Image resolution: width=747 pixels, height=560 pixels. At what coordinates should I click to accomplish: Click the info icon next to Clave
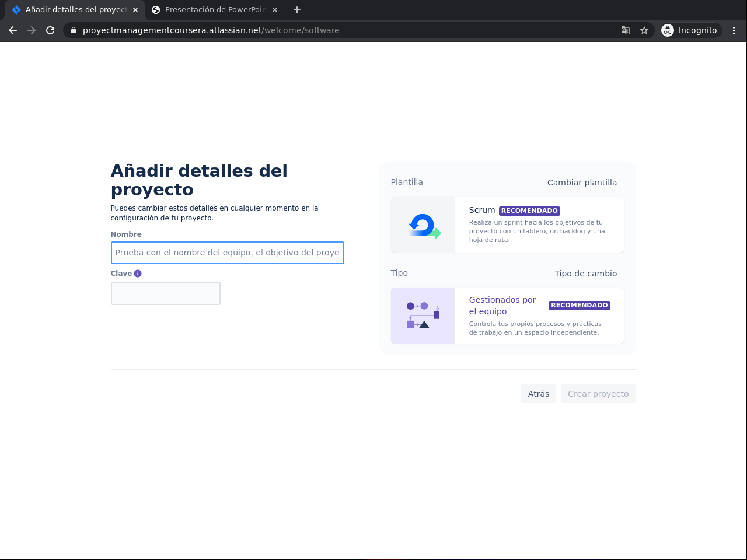click(138, 274)
